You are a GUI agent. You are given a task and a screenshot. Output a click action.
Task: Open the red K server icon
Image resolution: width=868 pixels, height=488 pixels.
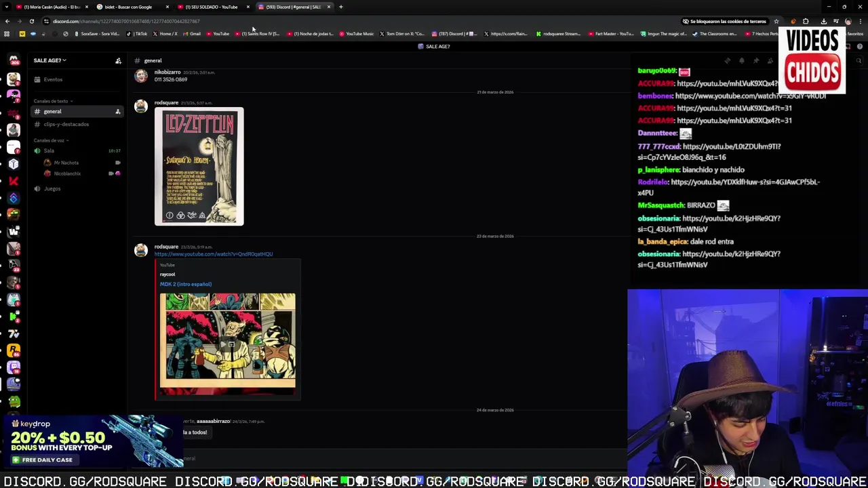[x=14, y=181]
